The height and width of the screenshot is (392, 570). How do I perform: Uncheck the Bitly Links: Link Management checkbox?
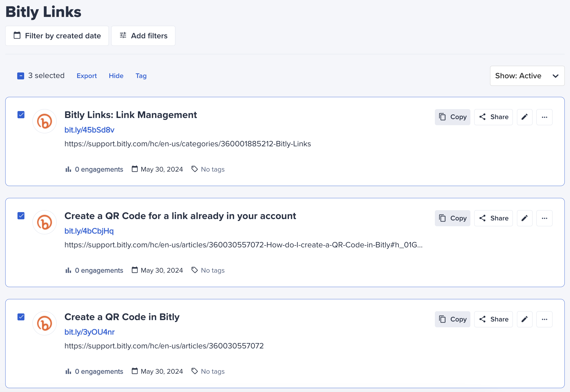click(21, 115)
